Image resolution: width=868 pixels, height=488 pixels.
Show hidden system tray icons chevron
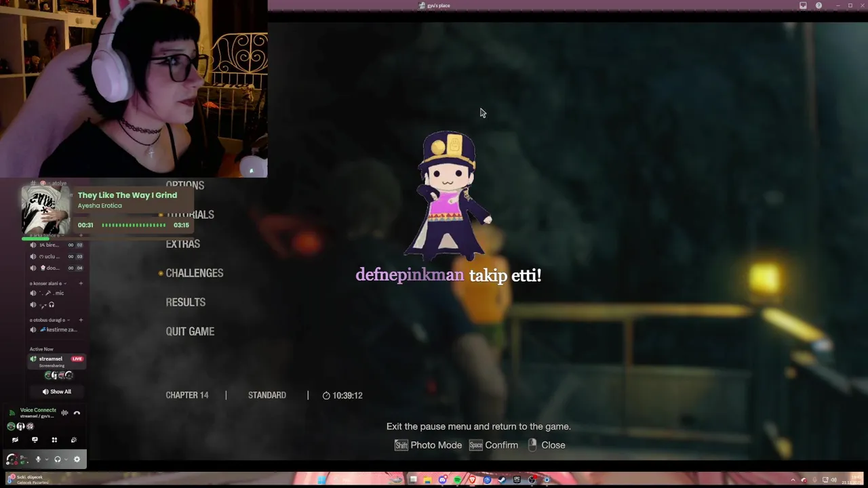coord(793,480)
